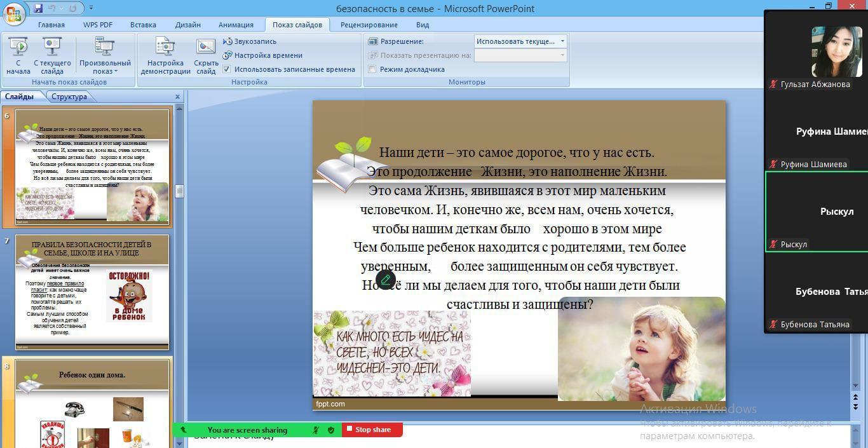
Task: Open the Customize Quick Access Toolbar arrow
Action: pyautogui.click(x=91, y=8)
